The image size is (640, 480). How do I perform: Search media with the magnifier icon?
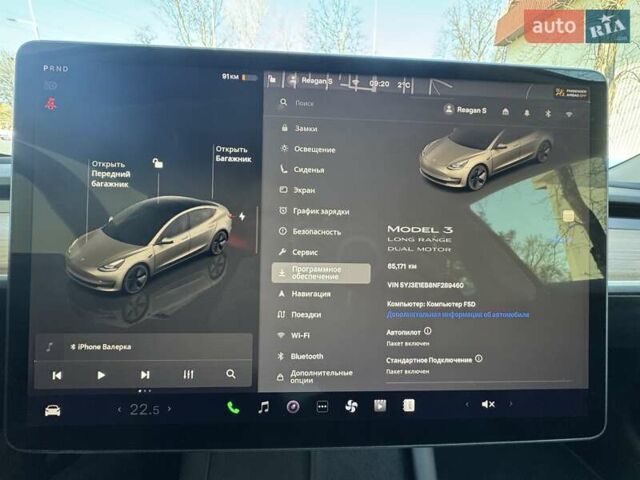[x=231, y=374]
